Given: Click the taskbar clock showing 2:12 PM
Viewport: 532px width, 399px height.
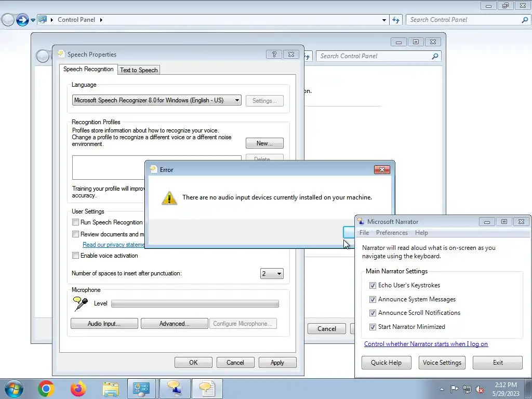Looking at the screenshot, I should [x=506, y=389].
